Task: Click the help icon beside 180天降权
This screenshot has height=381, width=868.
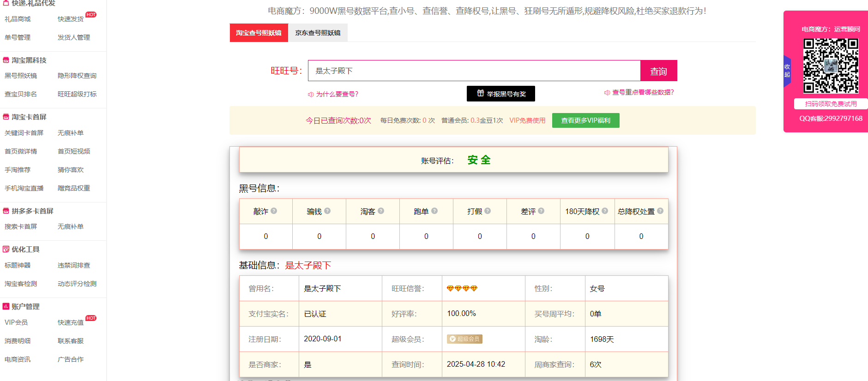Action: [x=605, y=211]
